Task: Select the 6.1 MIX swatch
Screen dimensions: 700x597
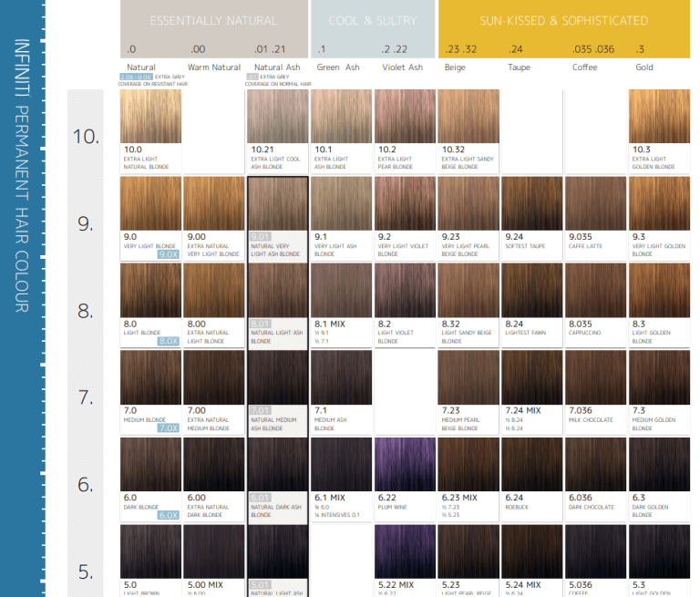Action: (341, 464)
